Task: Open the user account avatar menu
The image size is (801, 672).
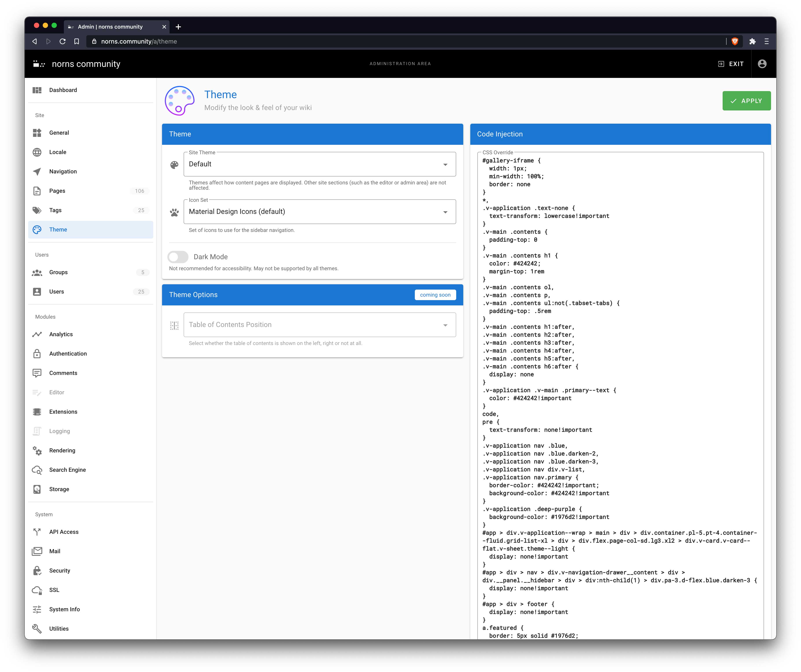Action: (762, 64)
